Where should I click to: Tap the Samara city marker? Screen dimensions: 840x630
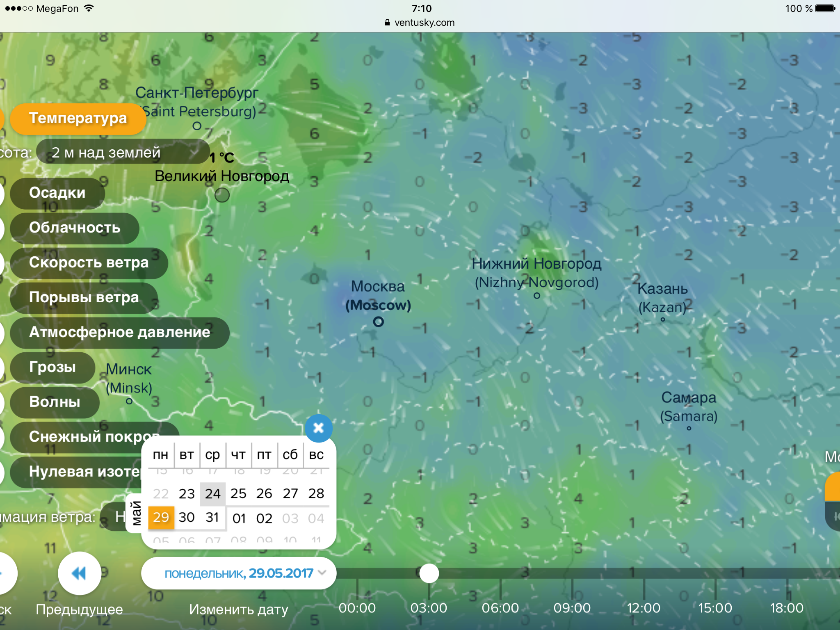(x=689, y=428)
